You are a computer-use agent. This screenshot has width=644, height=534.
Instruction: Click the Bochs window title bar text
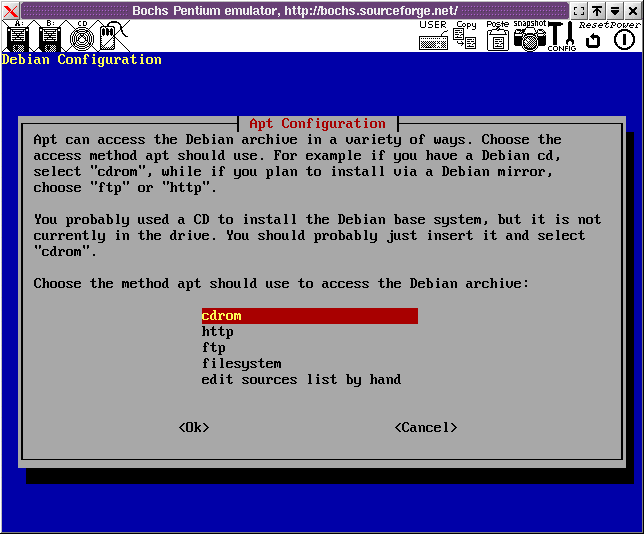point(294,10)
